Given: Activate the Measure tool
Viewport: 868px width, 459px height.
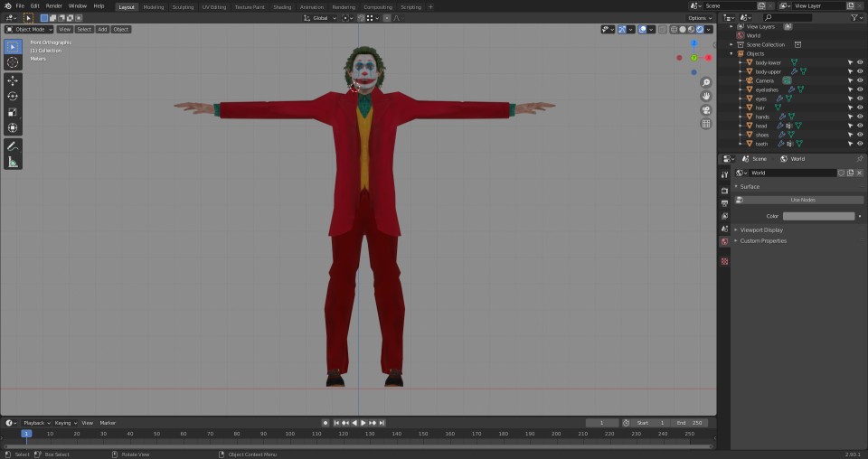Looking at the screenshot, I should 13,162.
